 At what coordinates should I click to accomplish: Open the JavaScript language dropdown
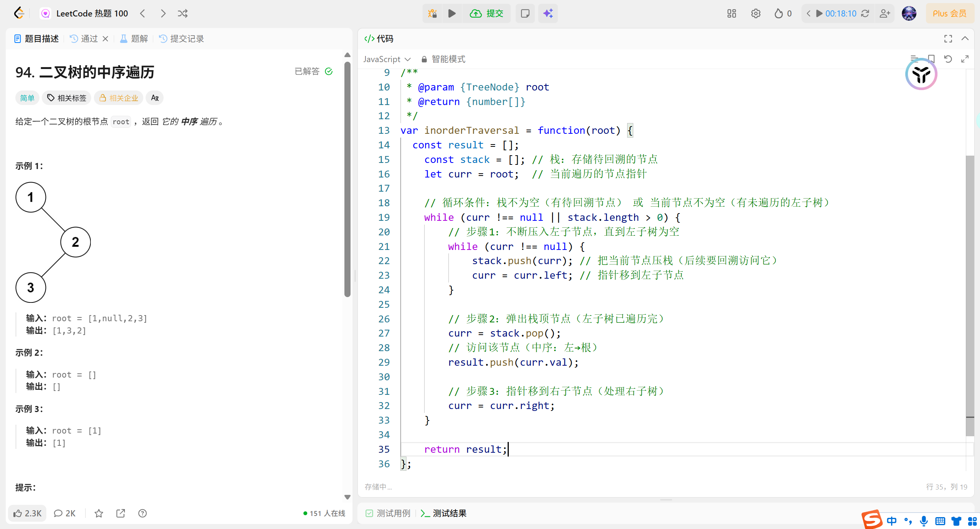[x=387, y=59]
